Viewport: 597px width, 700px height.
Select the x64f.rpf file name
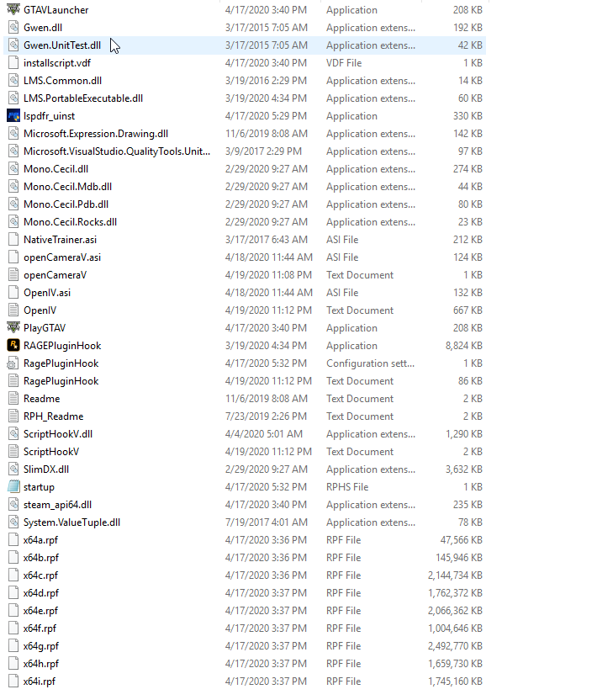tap(40, 628)
